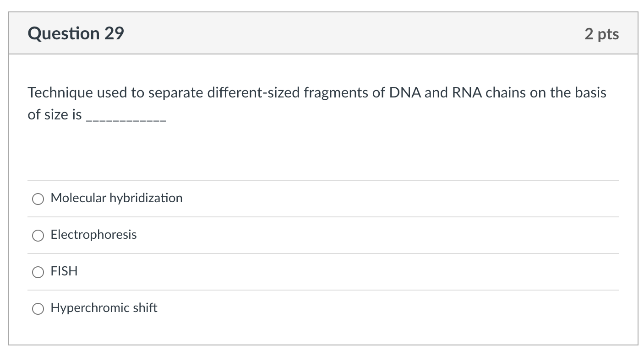
Task: Click the word FISH in the options
Action: coord(64,271)
